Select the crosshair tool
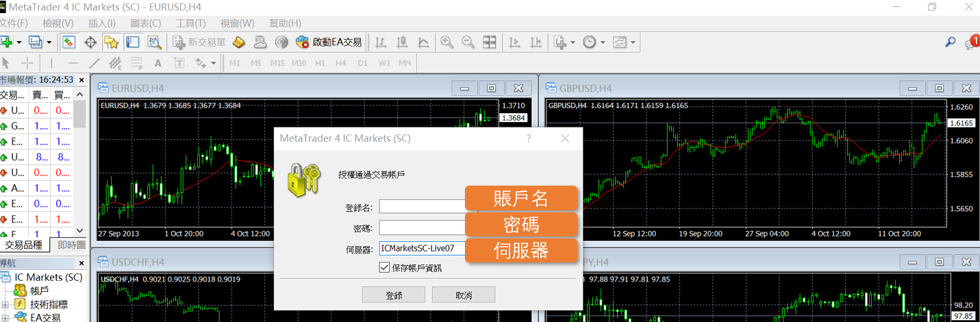 pyautogui.click(x=27, y=63)
